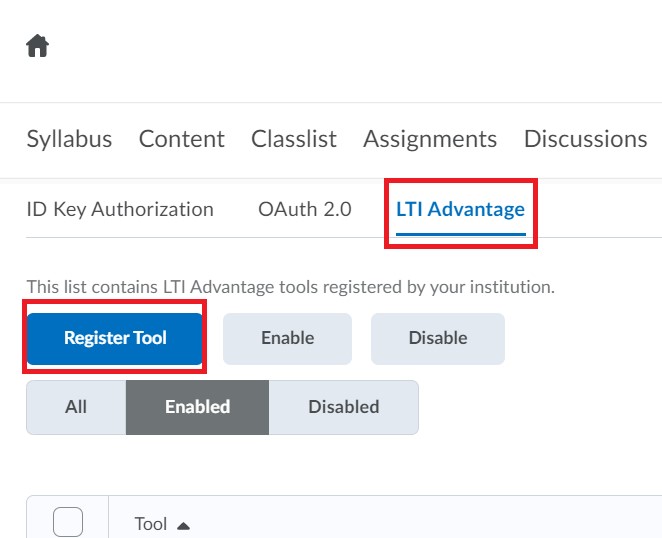Open the Classlist page
The height and width of the screenshot is (538, 662).
click(294, 139)
